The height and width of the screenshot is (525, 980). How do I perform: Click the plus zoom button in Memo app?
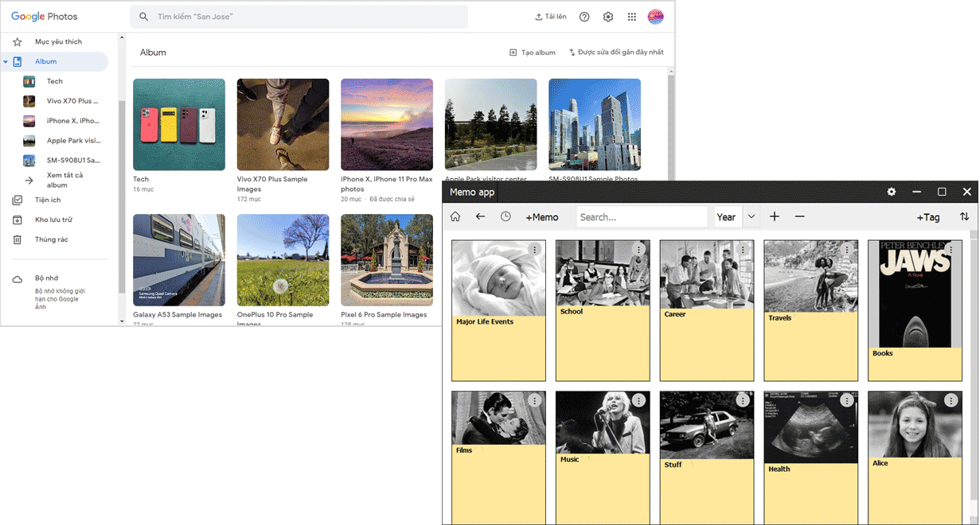tap(775, 217)
